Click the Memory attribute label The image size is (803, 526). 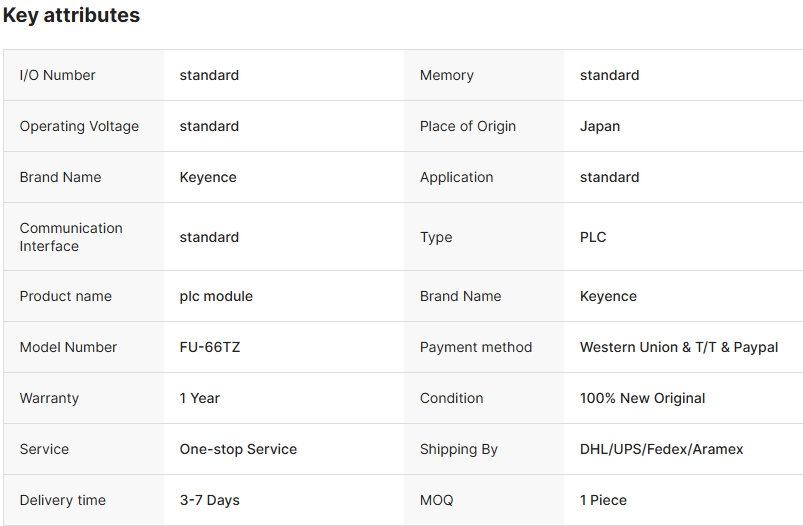pyautogui.click(x=447, y=75)
